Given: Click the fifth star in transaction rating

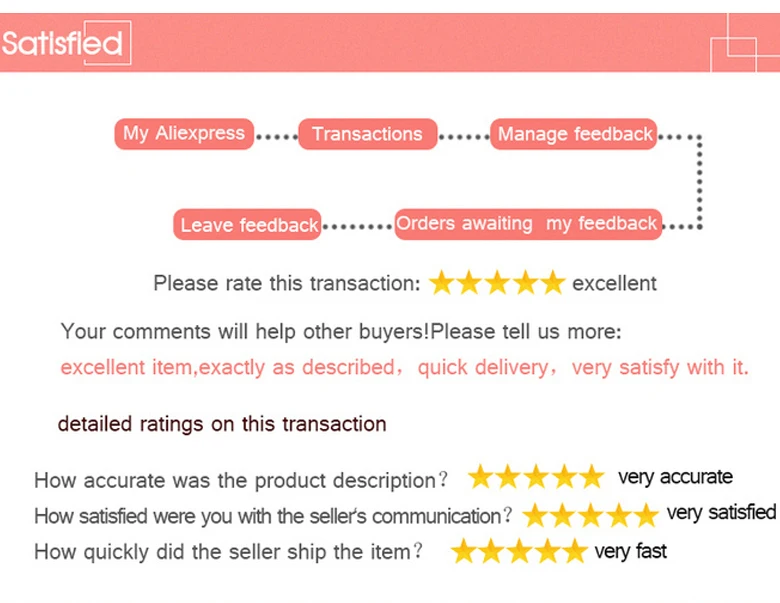Looking at the screenshot, I should click(553, 283).
